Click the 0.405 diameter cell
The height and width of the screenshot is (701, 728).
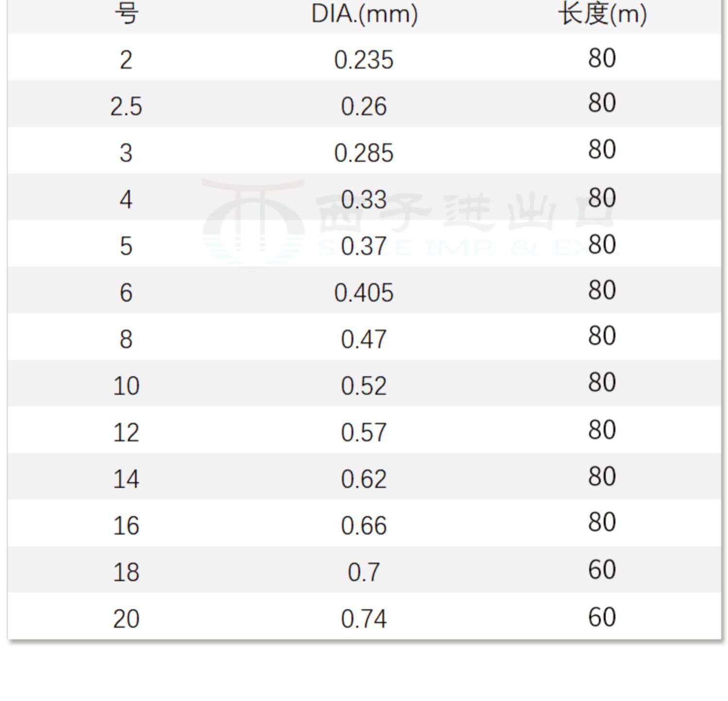click(x=364, y=293)
